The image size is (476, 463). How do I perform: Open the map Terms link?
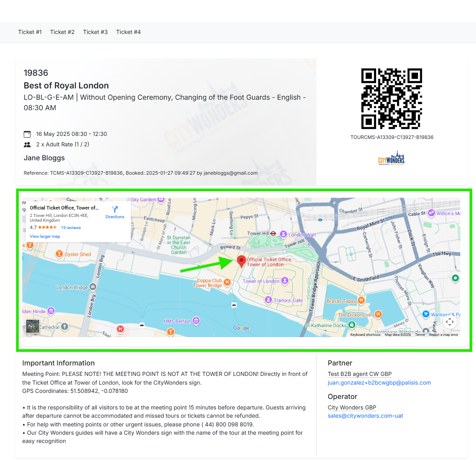(x=420, y=335)
